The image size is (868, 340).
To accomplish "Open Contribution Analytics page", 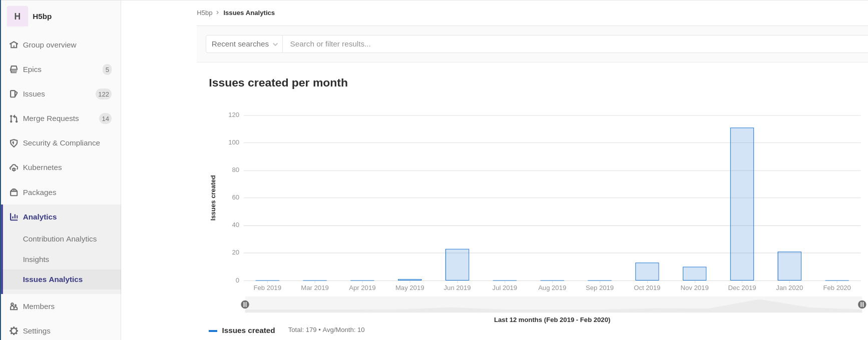I will (60, 239).
